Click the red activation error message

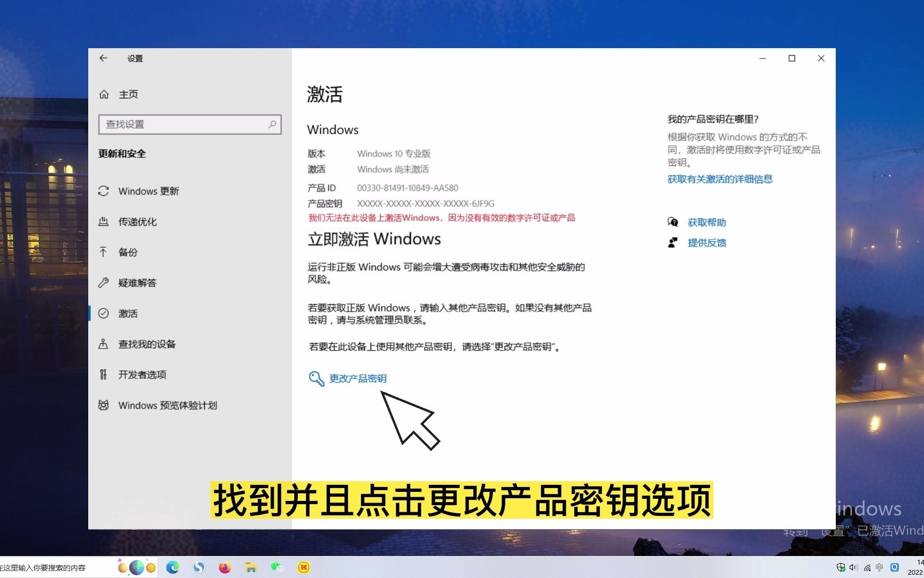(x=442, y=218)
